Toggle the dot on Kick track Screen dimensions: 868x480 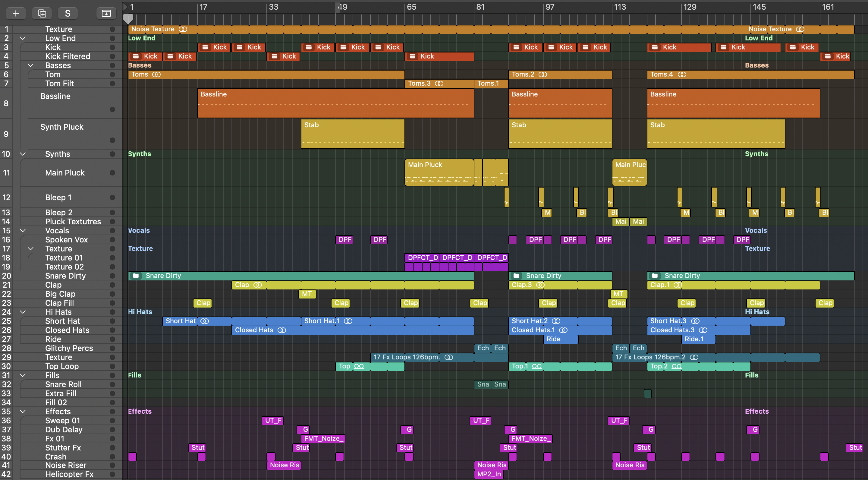(112, 48)
